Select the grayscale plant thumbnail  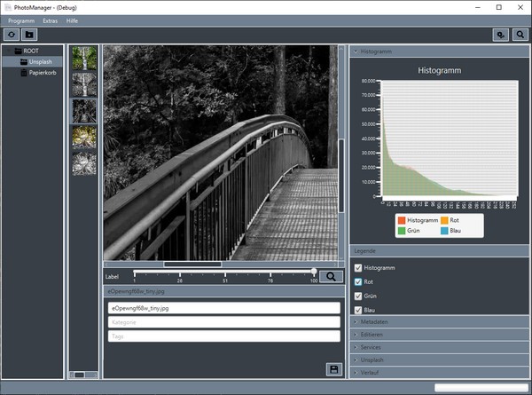click(84, 163)
